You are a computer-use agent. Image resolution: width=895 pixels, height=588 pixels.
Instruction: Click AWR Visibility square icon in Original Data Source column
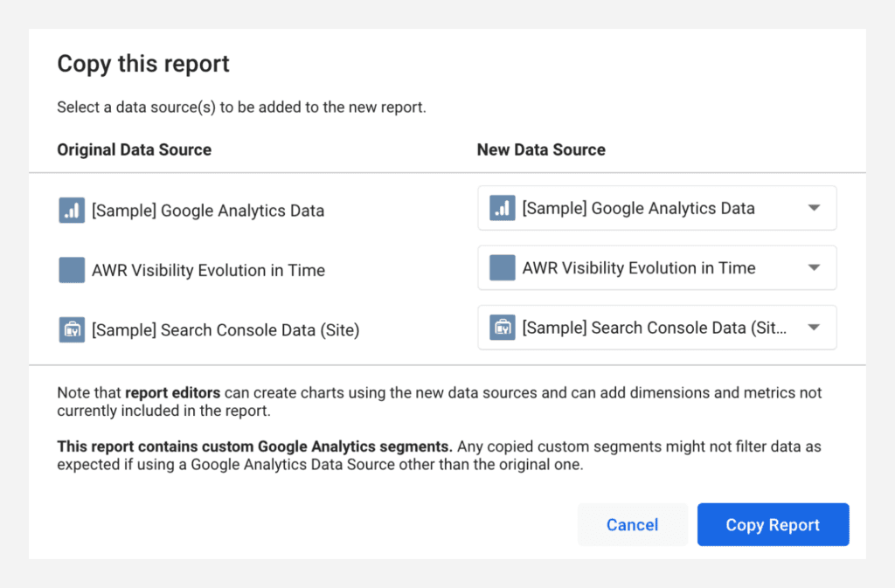(72, 270)
